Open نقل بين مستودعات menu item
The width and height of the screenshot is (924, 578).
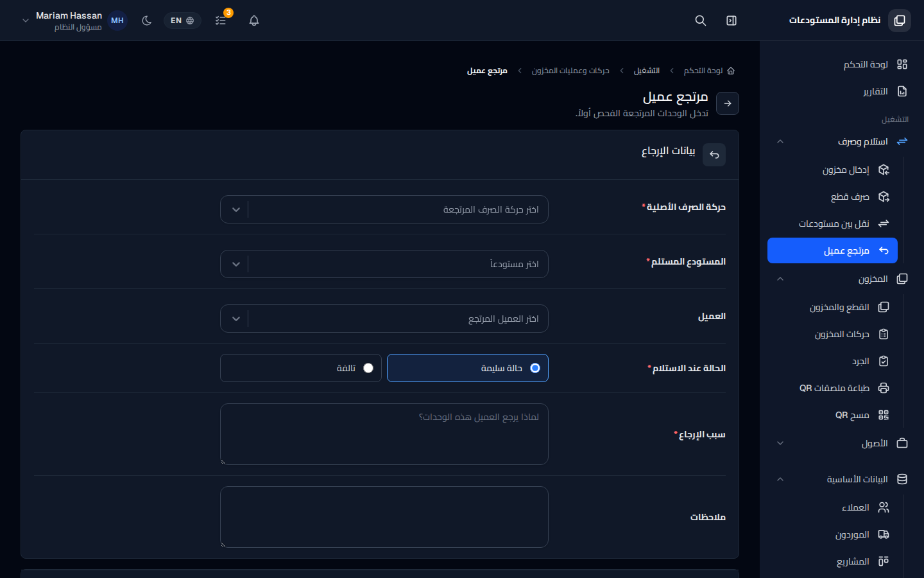tap(832, 223)
